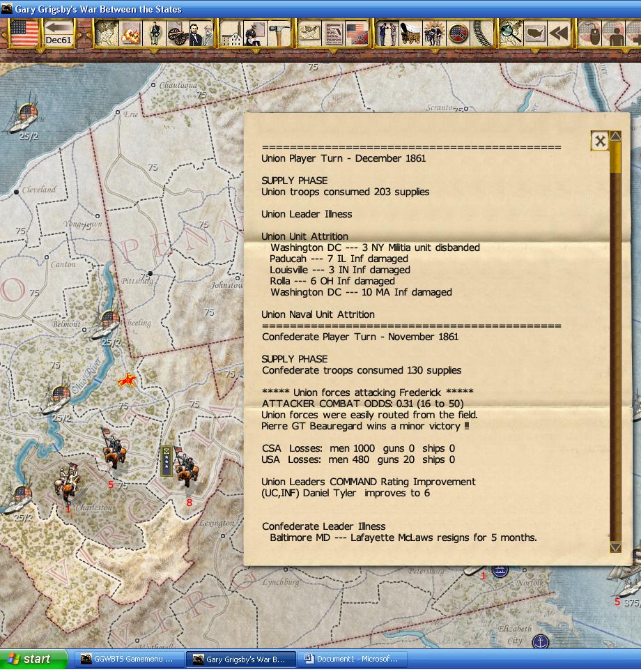Switch to Document1 - Microsoft taskbar item
The height and width of the screenshot is (672, 641).
click(353, 659)
